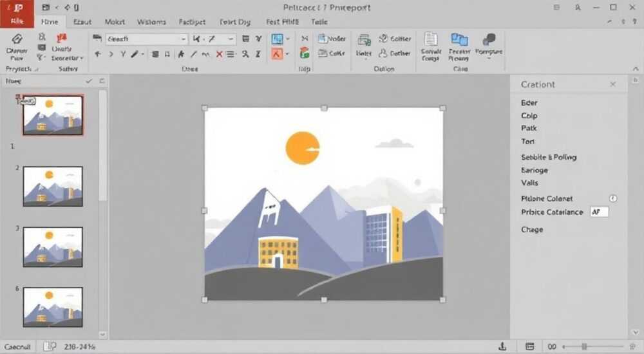Viewport: 644px width, 354px height.
Task: Select 'Eder' in the Crationt pane
Action: tap(529, 103)
